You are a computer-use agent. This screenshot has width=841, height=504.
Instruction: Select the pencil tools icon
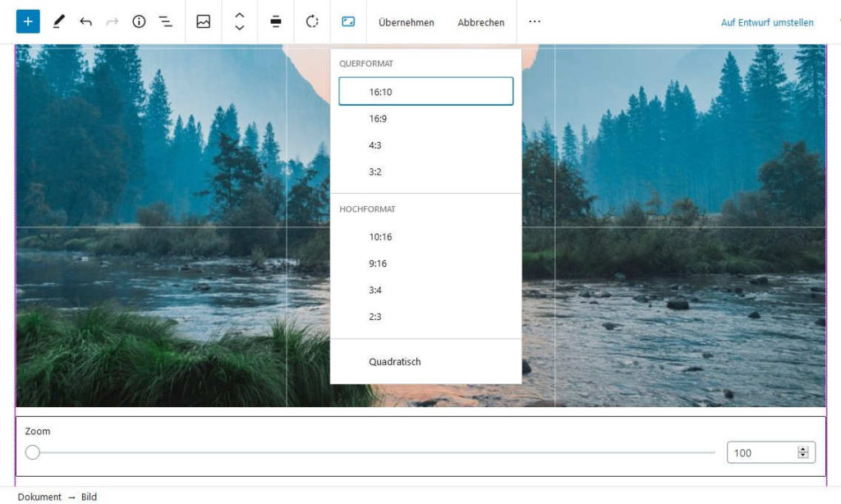[58, 22]
